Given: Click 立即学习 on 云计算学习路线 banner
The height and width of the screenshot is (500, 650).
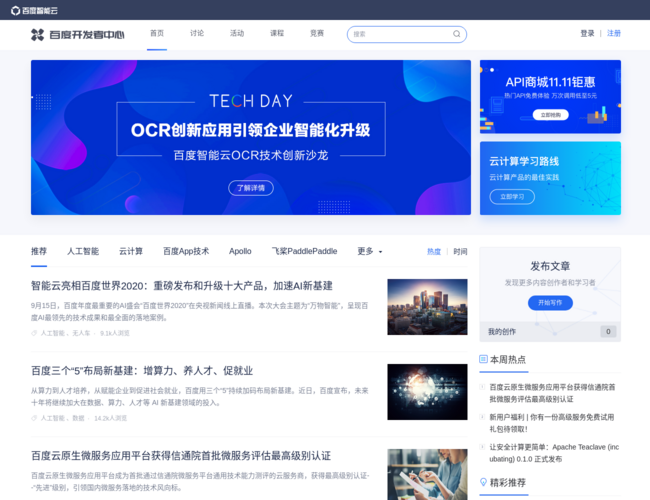Looking at the screenshot, I should [512, 197].
